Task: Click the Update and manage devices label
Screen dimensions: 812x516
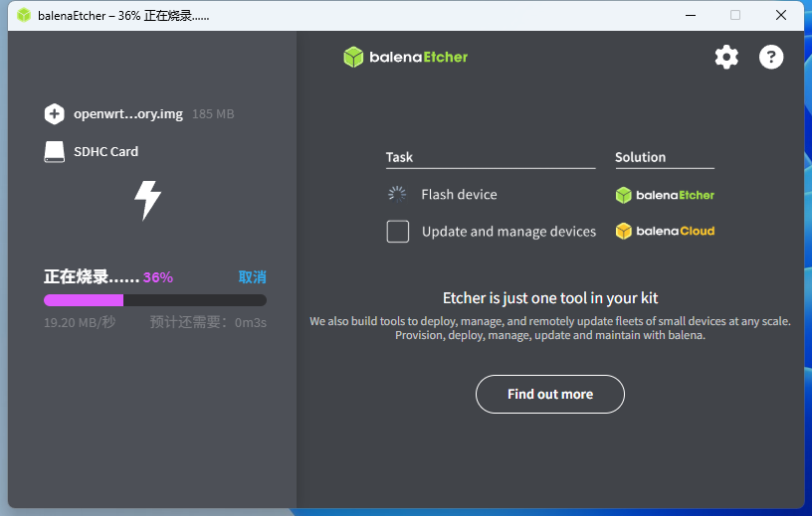Action: point(508,232)
